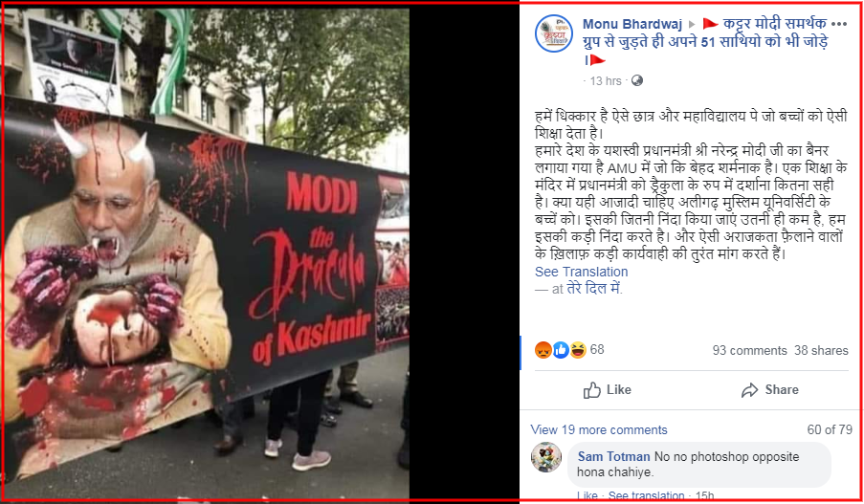Screen dimensions: 864x504
Task: Click the globe public audience icon
Action: tap(637, 81)
